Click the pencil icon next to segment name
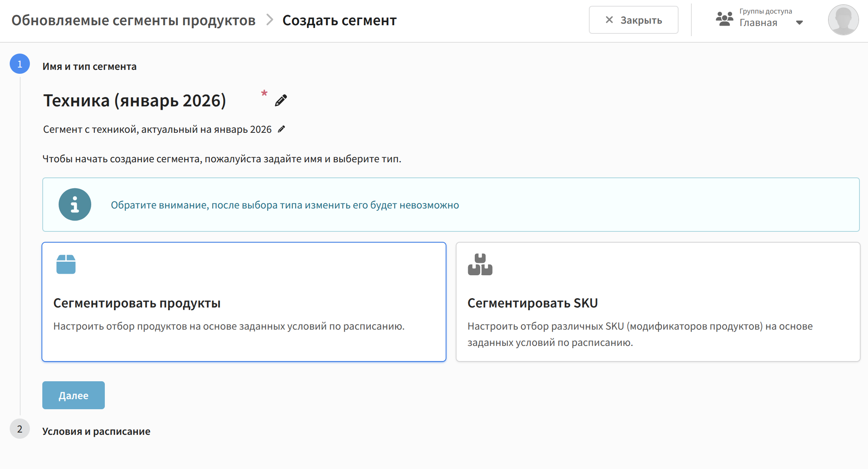The height and width of the screenshot is (469, 868). click(x=281, y=101)
